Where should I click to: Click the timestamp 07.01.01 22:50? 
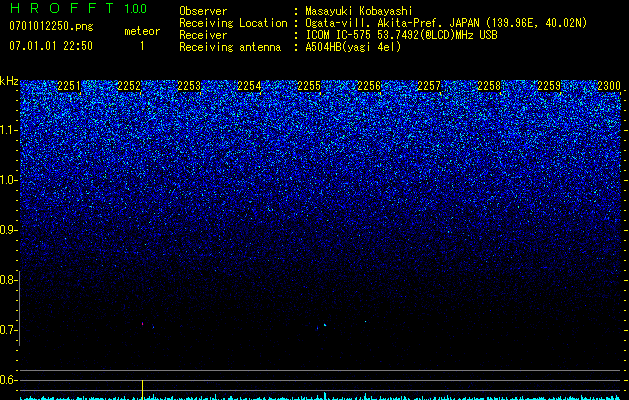[x=51, y=46]
